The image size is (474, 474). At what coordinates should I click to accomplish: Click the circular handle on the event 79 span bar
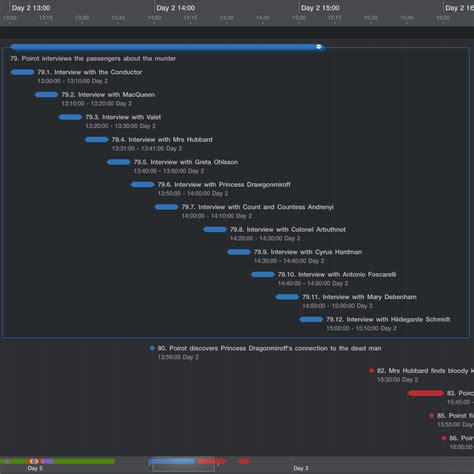coord(319,47)
